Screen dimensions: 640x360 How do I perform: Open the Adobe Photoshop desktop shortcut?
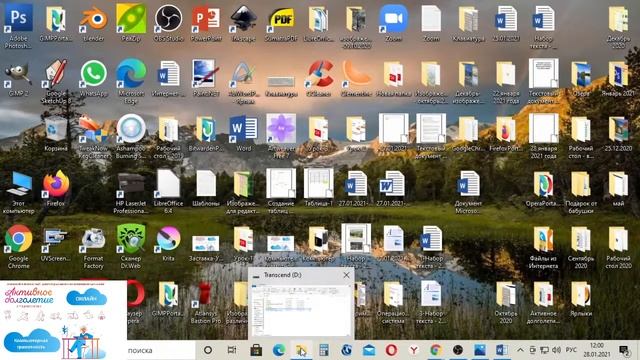[x=18, y=25]
